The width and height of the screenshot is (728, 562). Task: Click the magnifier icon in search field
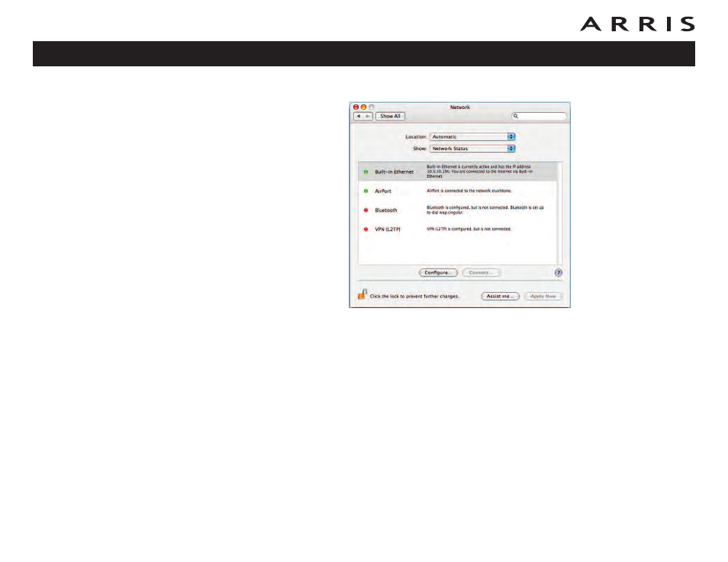(515, 116)
